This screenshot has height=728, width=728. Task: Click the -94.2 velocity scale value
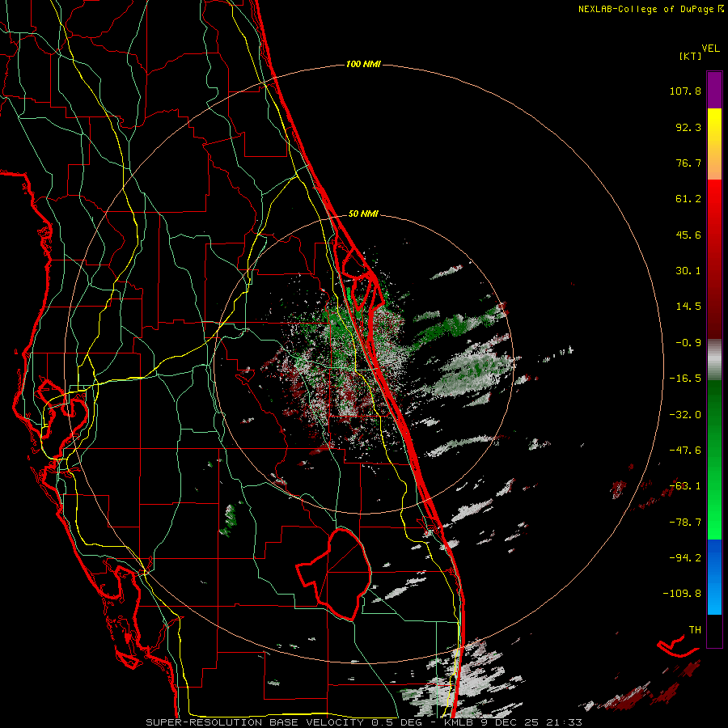click(x=685, y=558)
